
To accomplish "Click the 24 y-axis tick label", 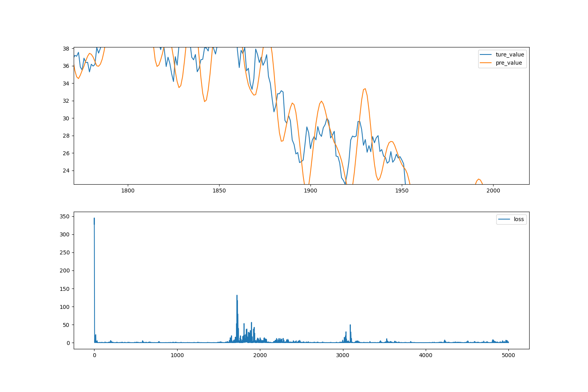I will [x=66, y=171].
